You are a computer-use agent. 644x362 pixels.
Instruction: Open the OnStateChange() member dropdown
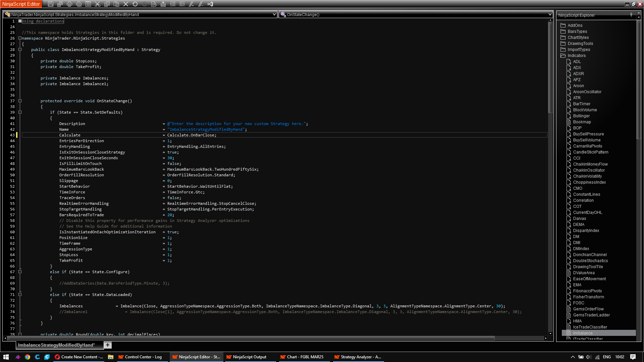pyautogui.click(x=550, y=14)
